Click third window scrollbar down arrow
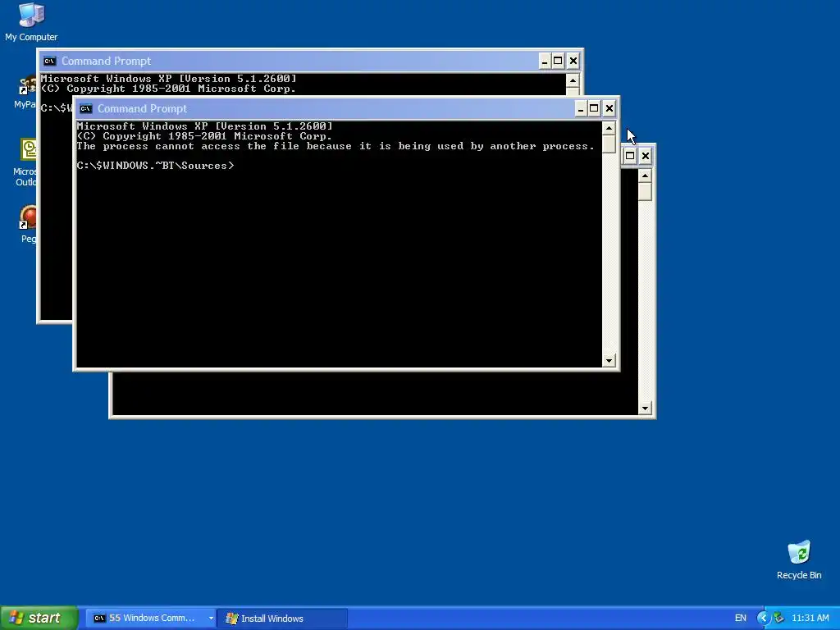This screenshot has height=630, width=840. click(x=645, y=409)
